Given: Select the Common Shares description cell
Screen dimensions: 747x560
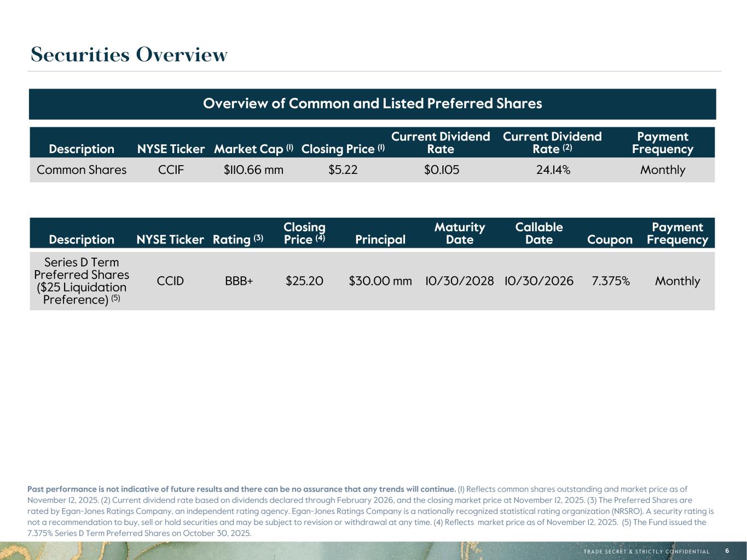Looking at the screenshot, I should point(82,170).
